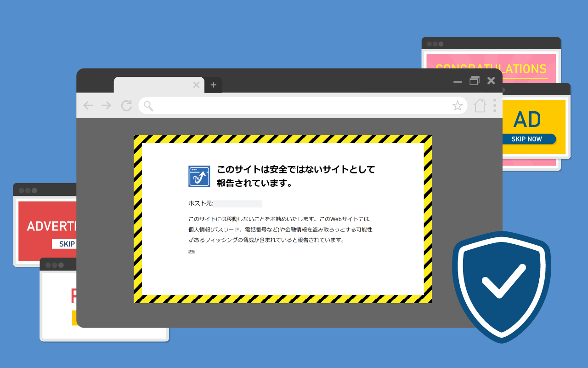Screen dimensions: 588x368
Task: Close the current browser tab
Action: tap(196, 85)
